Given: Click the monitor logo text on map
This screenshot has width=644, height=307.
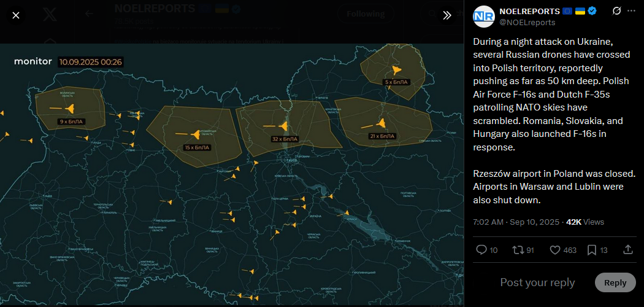Looking at the screenshot, I should tap(33, 61).
